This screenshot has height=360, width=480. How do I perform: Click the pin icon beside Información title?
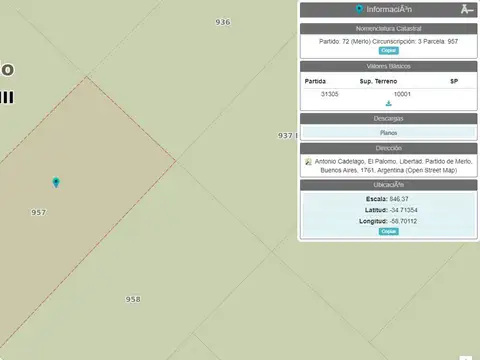(x=359, y=9)
